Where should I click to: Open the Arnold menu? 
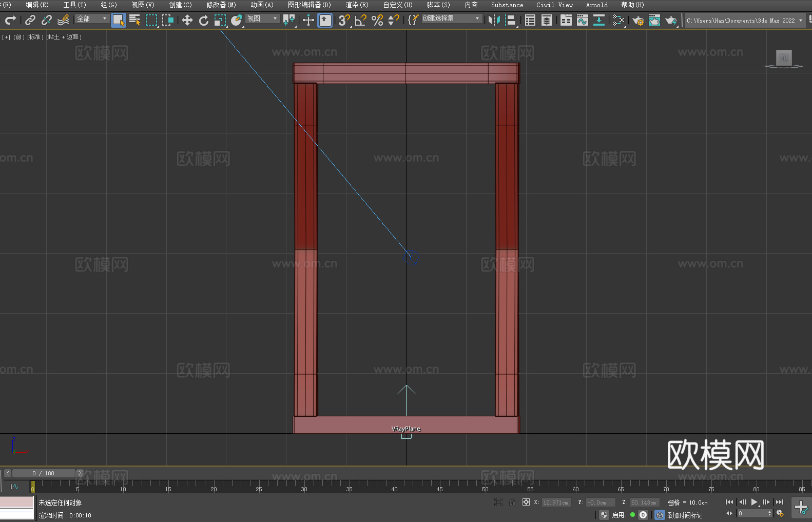tap(596, 5)
